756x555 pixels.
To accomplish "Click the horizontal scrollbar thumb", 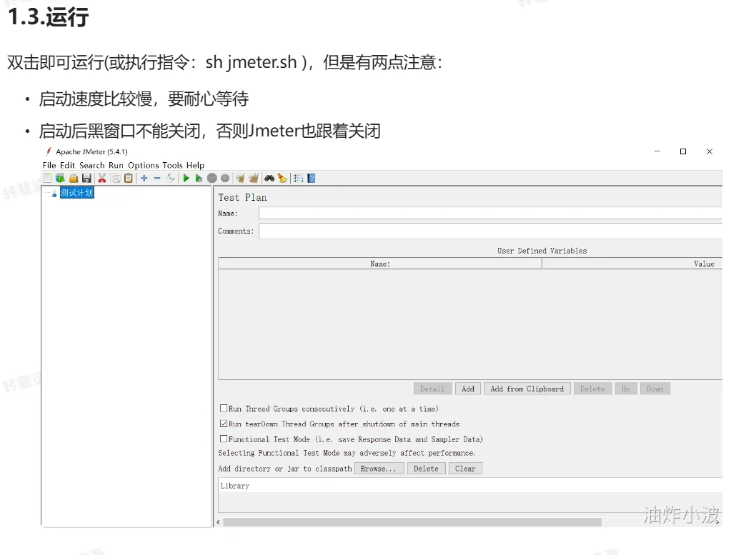I will (412, 522).
